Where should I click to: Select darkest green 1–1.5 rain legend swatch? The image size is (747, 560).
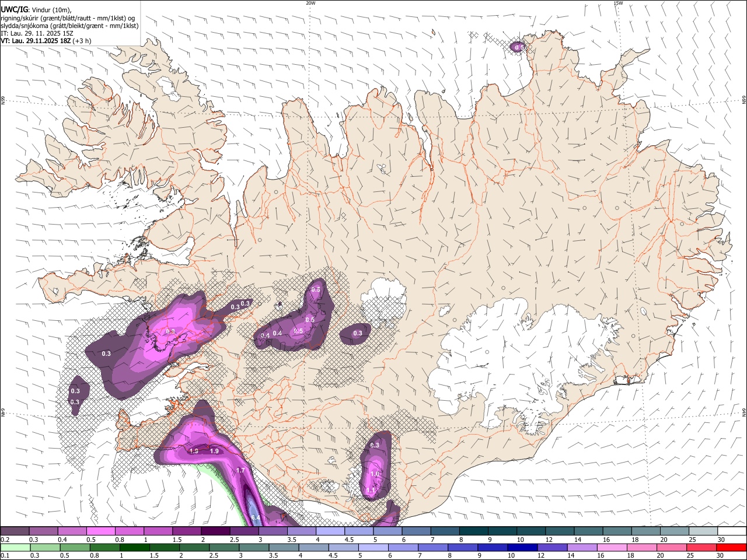click(134, 547)
